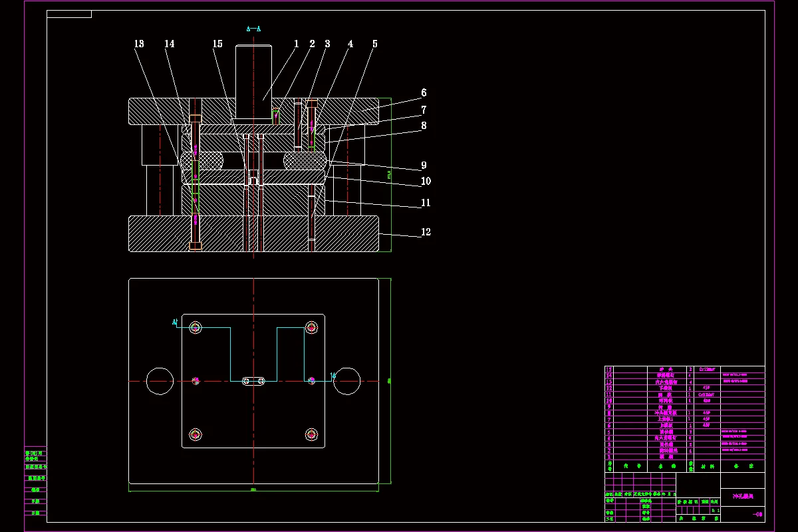This screenshot has width=798, height=532.
Task: Click callout number 1 in section view
Action: pos(296,44)
